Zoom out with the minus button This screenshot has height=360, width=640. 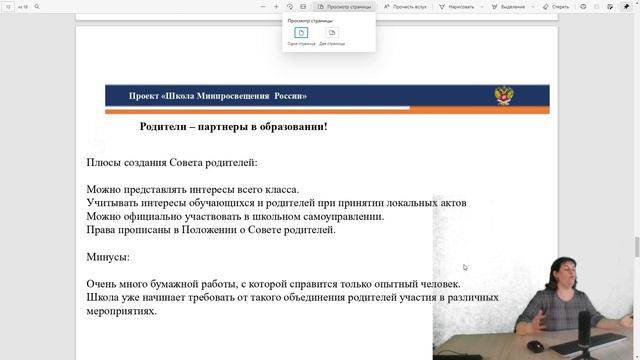click(263, 7)
